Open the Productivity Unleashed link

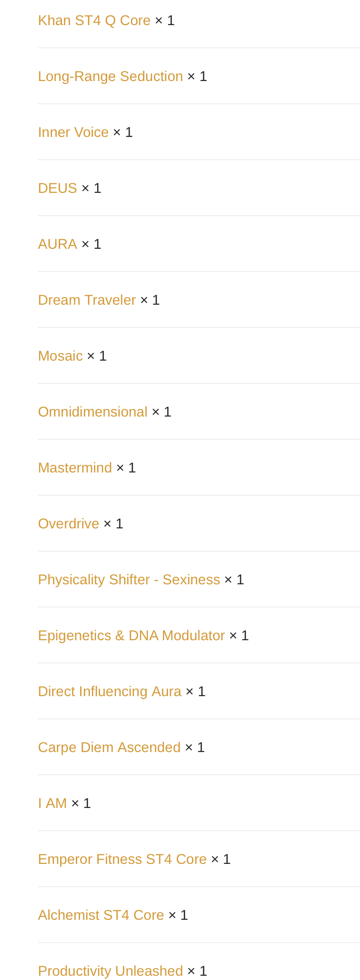(x=110, y=971)
